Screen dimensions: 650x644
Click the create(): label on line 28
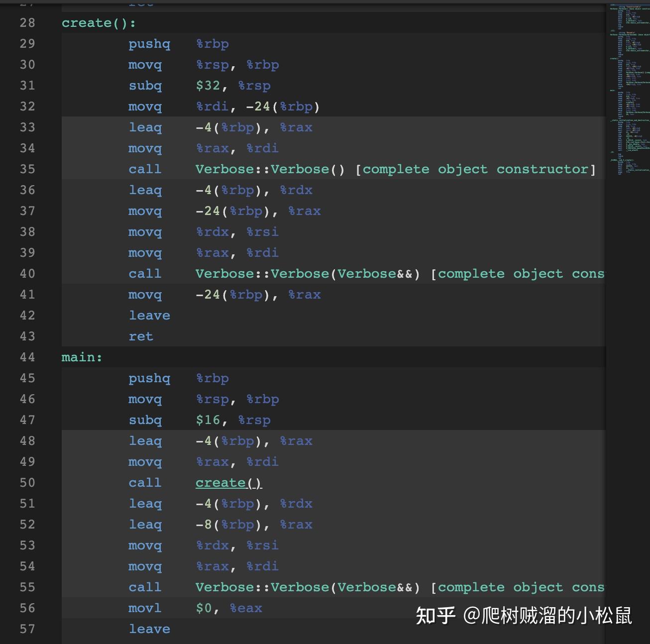98,23
